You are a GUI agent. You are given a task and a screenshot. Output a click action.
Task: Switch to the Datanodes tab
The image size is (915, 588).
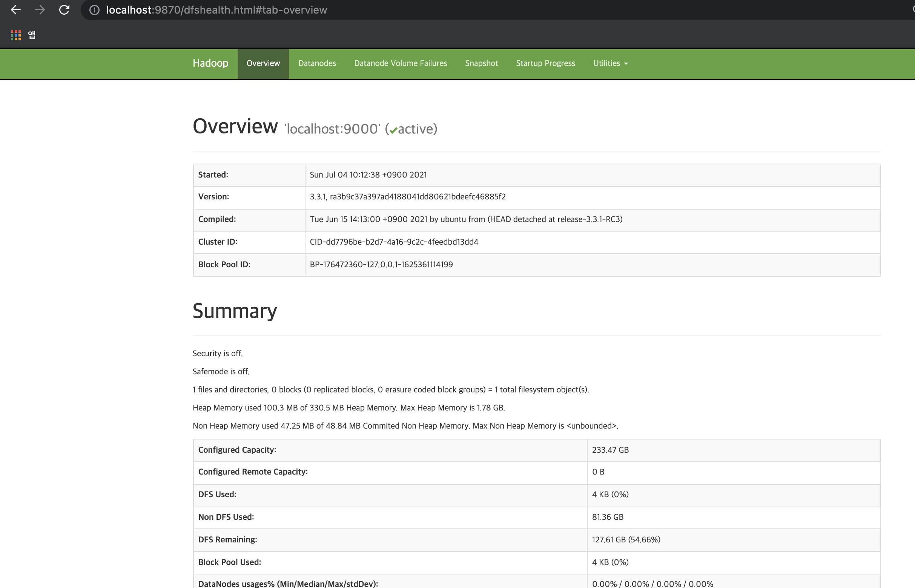[x=317, y=63]
